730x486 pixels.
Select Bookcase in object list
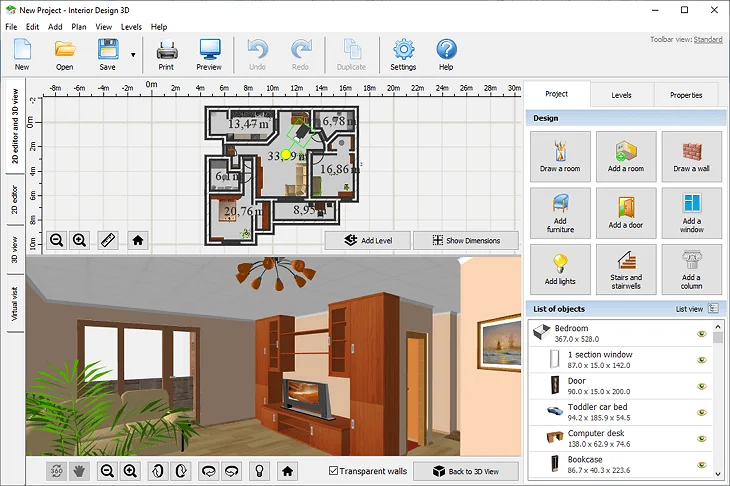click(x=621, y=464)
